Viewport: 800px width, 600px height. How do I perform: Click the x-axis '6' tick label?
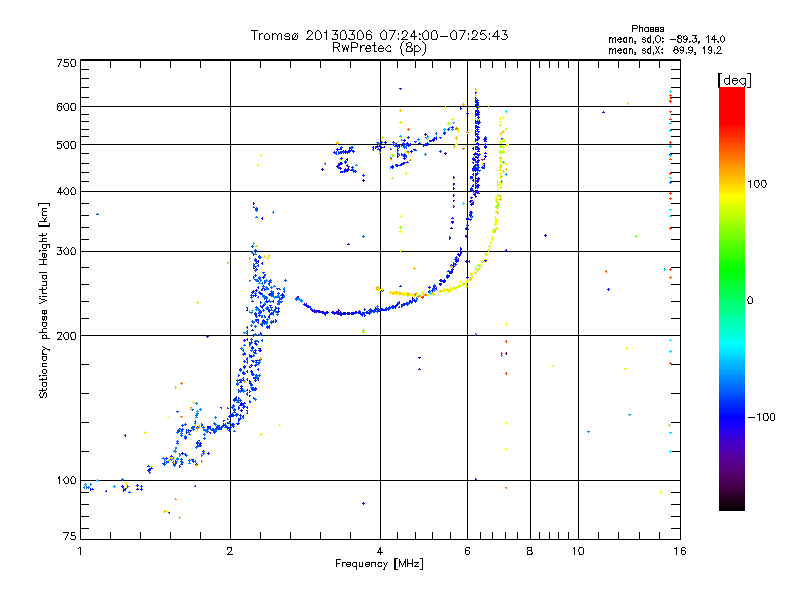tap(467, 551)
